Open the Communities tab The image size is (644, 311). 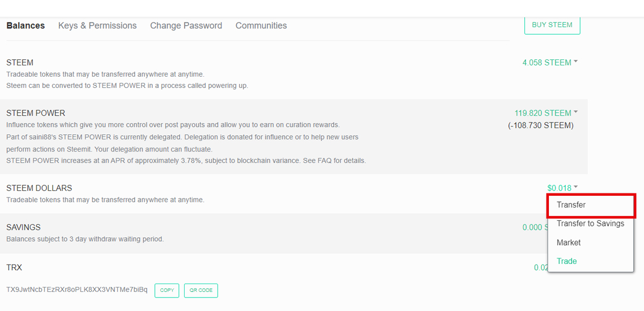[x=261, y=26]
